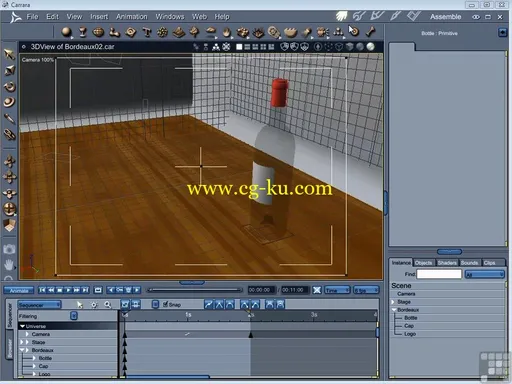Viewport: 512px width, 384px height.
Task: Click the Find input field
Action: [439, 274]
